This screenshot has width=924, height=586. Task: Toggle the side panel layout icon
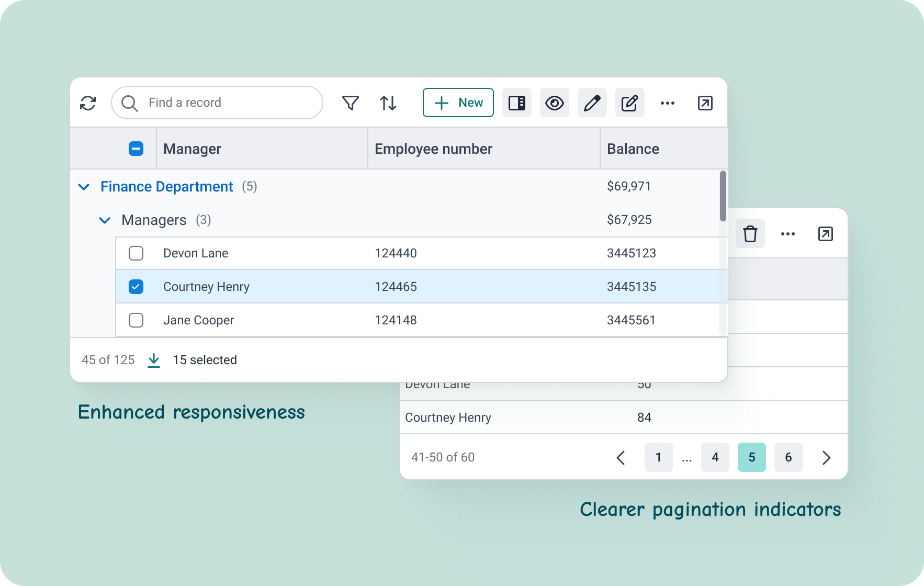tap(516, 103)
